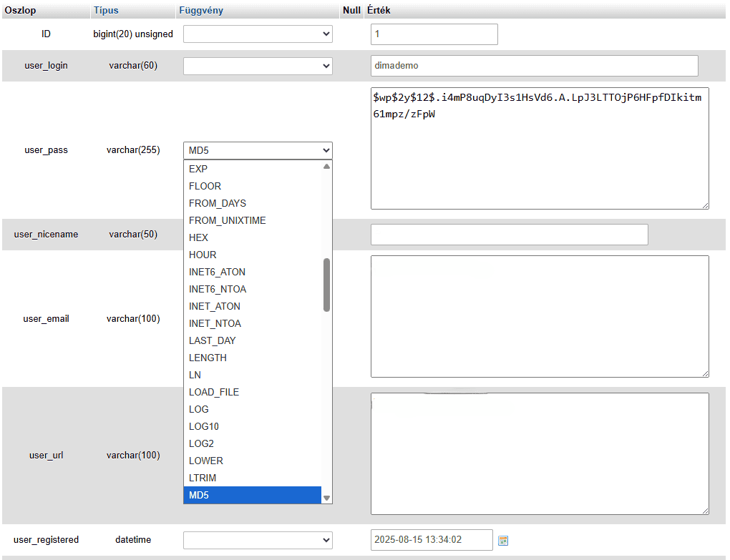730x560 pixels.
Task: Click the function list scroll-down arrow
Action: [x=326, y=498]
